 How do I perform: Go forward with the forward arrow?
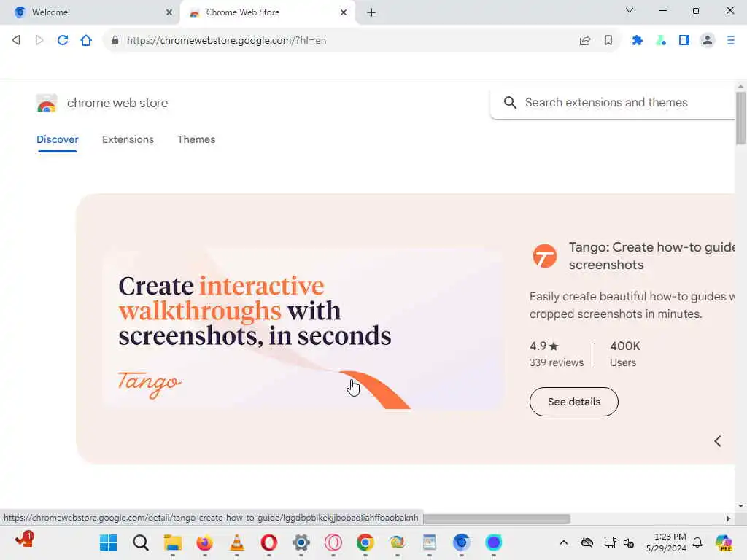[39, 41]
